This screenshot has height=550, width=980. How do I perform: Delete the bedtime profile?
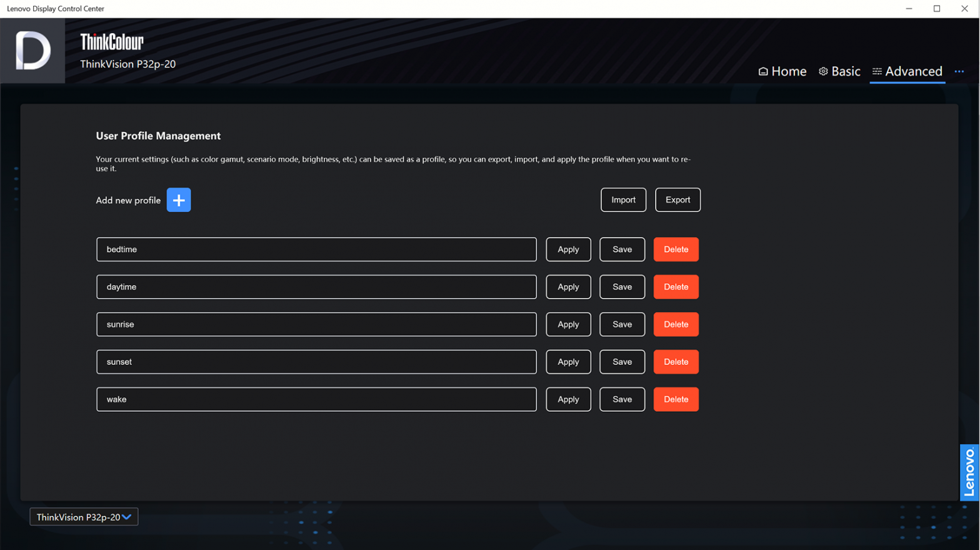(x=676, y=249)
